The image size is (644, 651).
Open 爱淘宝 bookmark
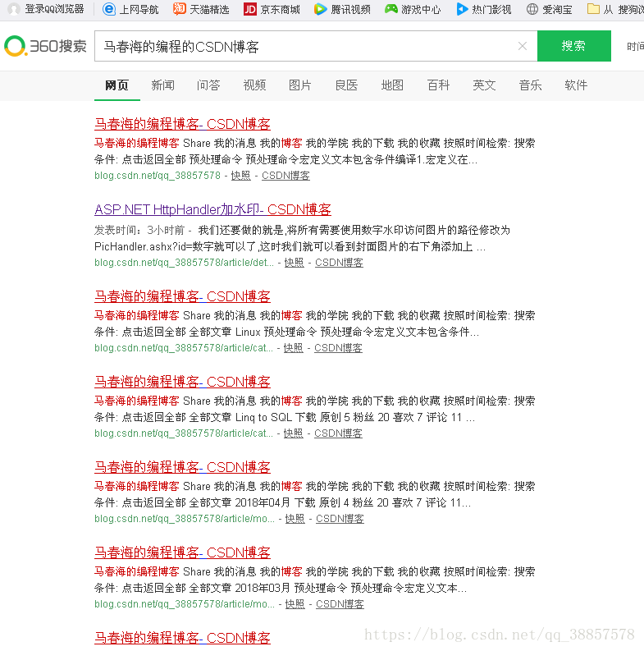click(550, 9)
